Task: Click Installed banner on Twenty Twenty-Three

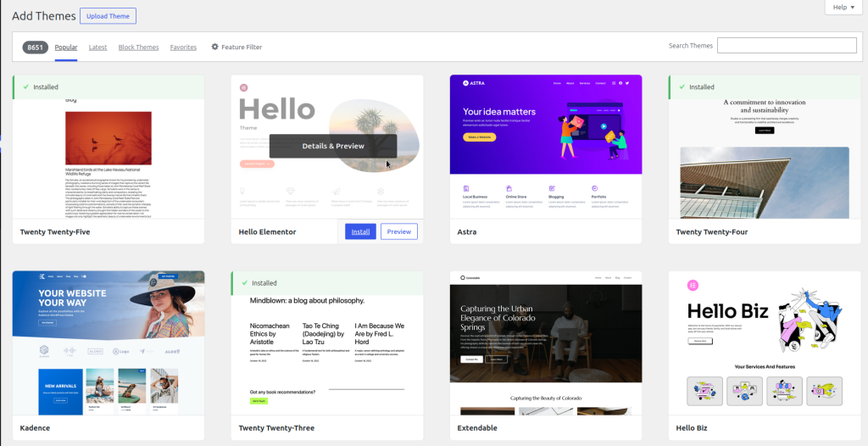Action: tap(327, 283)
